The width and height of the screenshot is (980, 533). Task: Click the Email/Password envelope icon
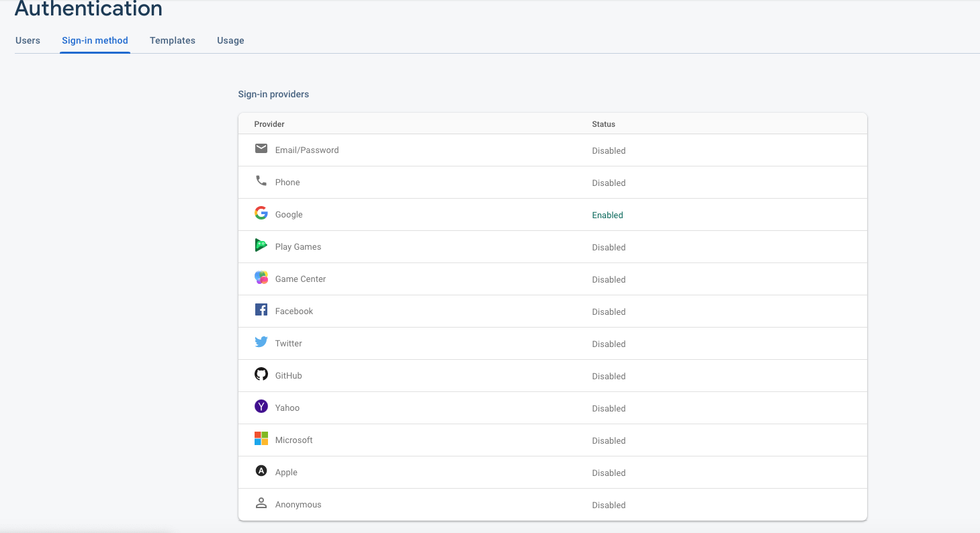tap(261, 148)
